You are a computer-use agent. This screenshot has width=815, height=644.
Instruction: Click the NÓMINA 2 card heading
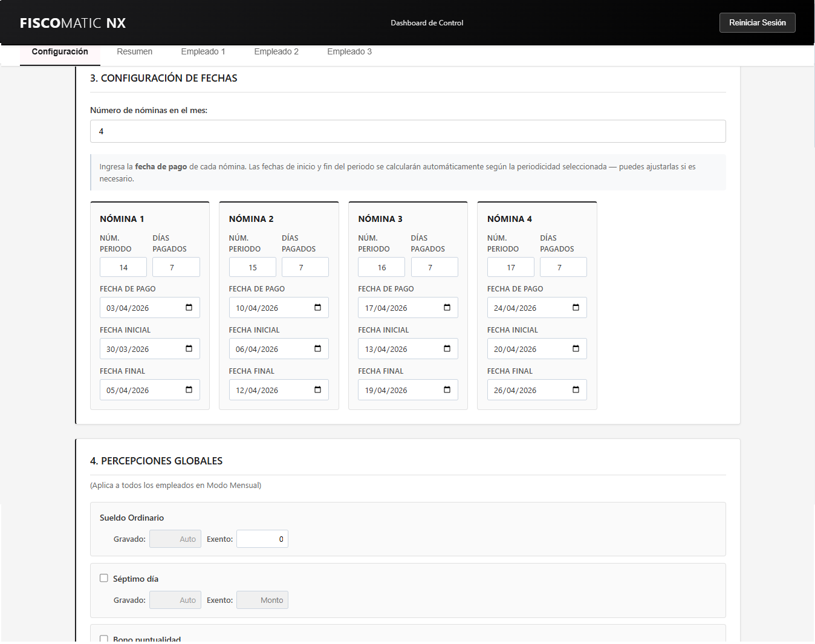(251, 219)
